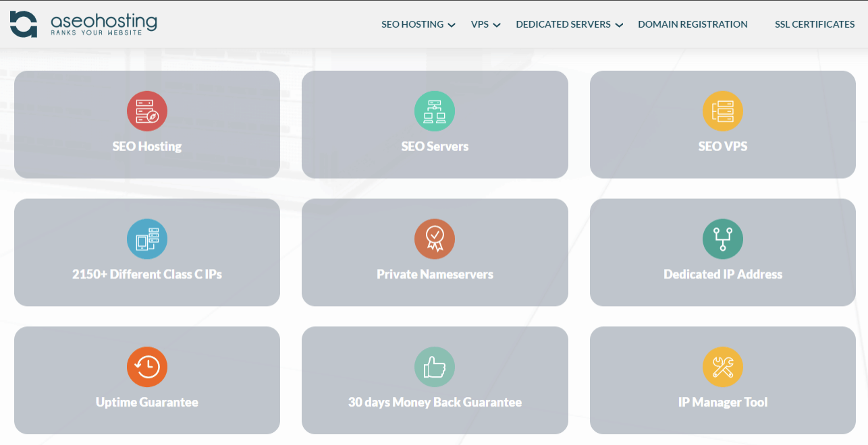Click 2150+ Different Class C IPs label

click(147, 274)
